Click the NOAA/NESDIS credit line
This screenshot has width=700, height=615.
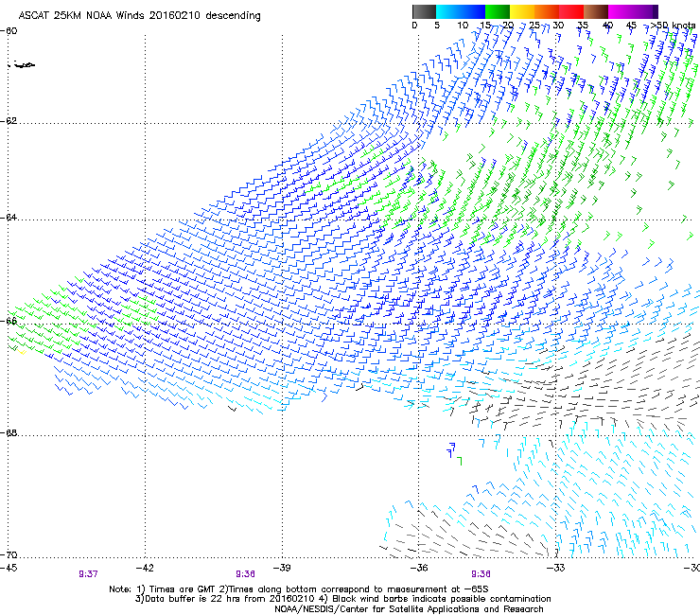click(409, 609)
